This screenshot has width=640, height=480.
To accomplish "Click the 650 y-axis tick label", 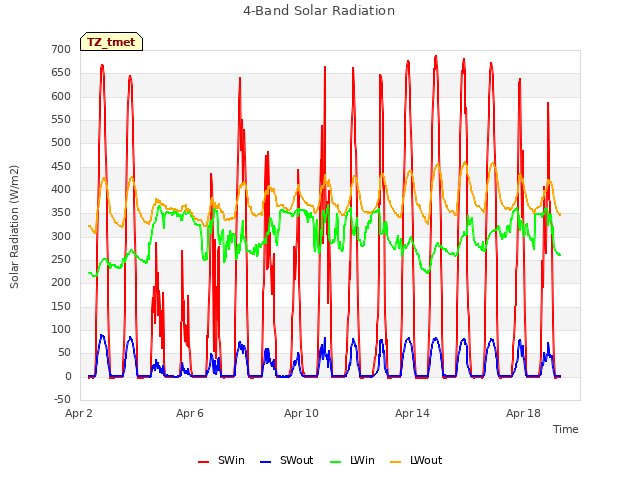I will (x=61, y=73).
